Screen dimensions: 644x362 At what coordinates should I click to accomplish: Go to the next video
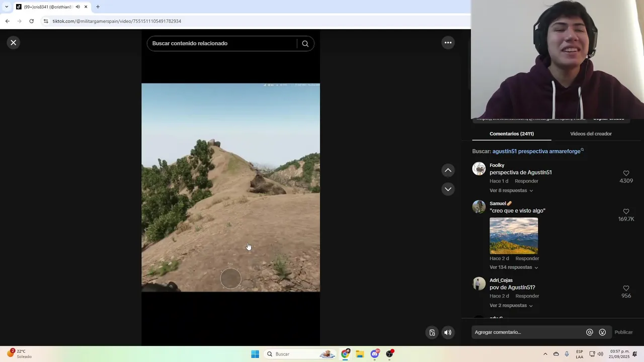[x=448, y=189]
